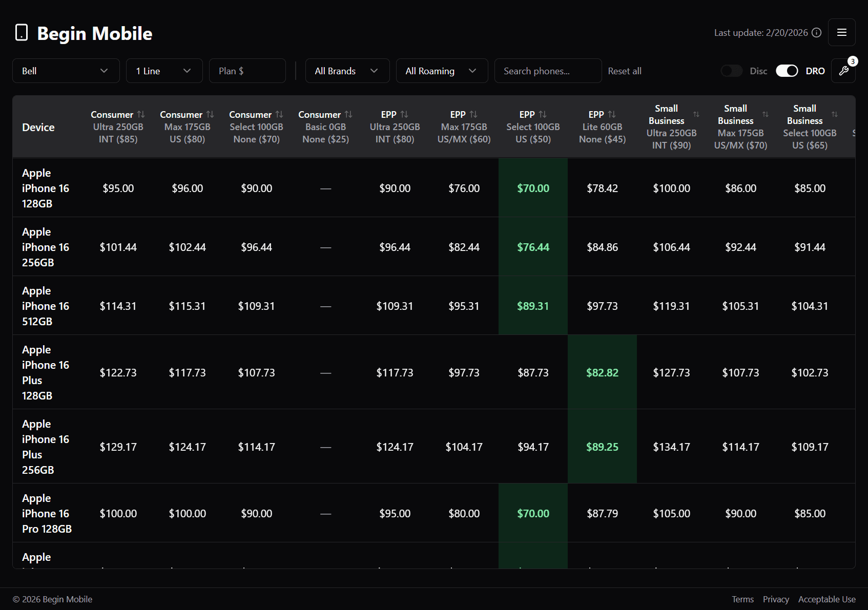This screenshot has height=610, width=868.
Task: Sort the Consumer Basic 0GB column
Action: [349, 114]
